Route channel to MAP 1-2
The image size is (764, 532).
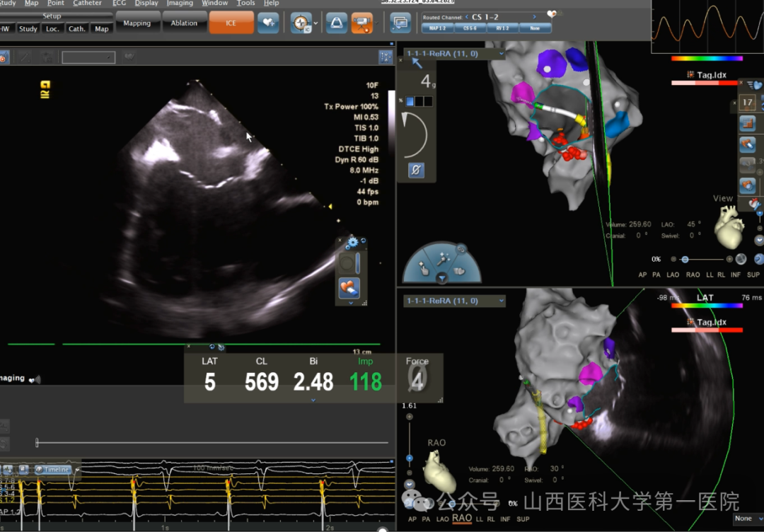coord(438,28)
